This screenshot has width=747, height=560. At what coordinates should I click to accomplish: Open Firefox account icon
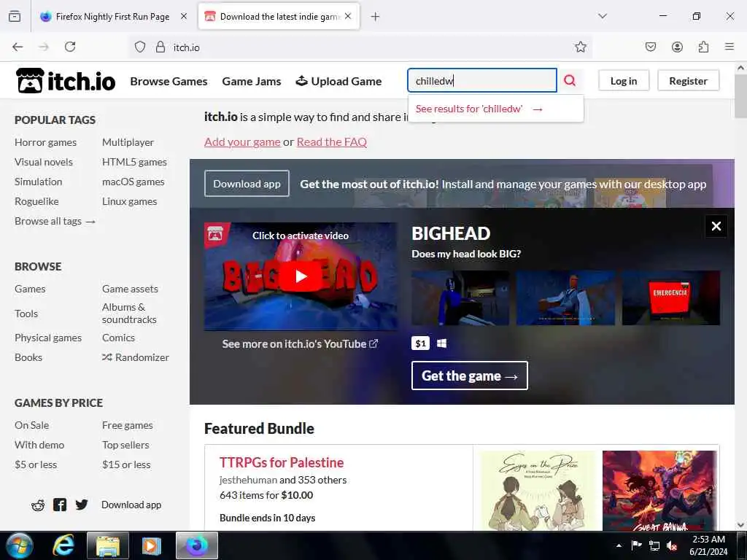[x=677, y=47]
